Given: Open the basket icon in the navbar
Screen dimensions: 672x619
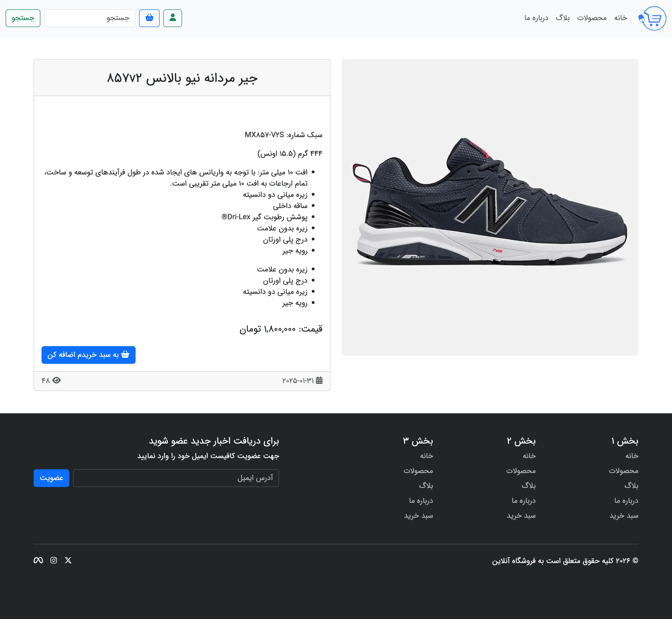Looking at the screenshot, I should click(149, 18).
